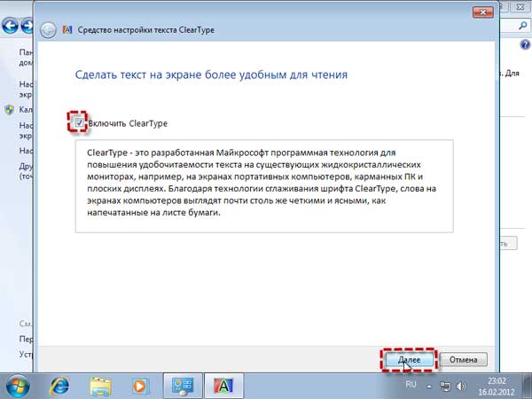Open the Windows Start menu
This screenshot has height=399, width=532.
[18, 386]
